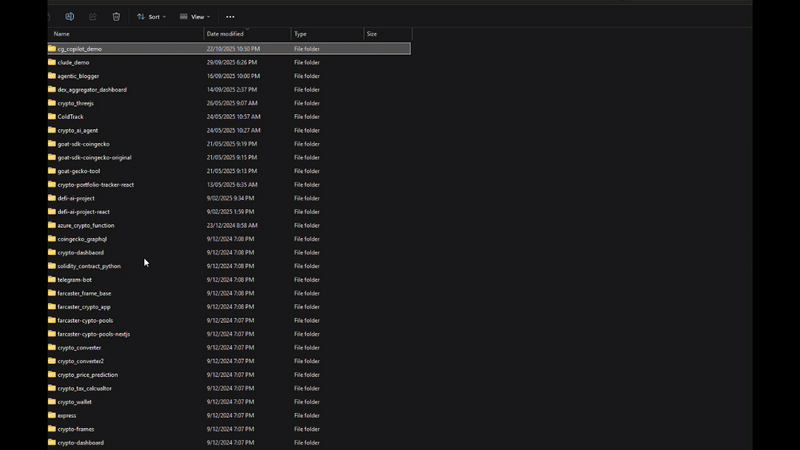Click the folder icon of azure_crypto_function
Image resolution: width=800 pixels, height=450 pixels.
point(52,225)
